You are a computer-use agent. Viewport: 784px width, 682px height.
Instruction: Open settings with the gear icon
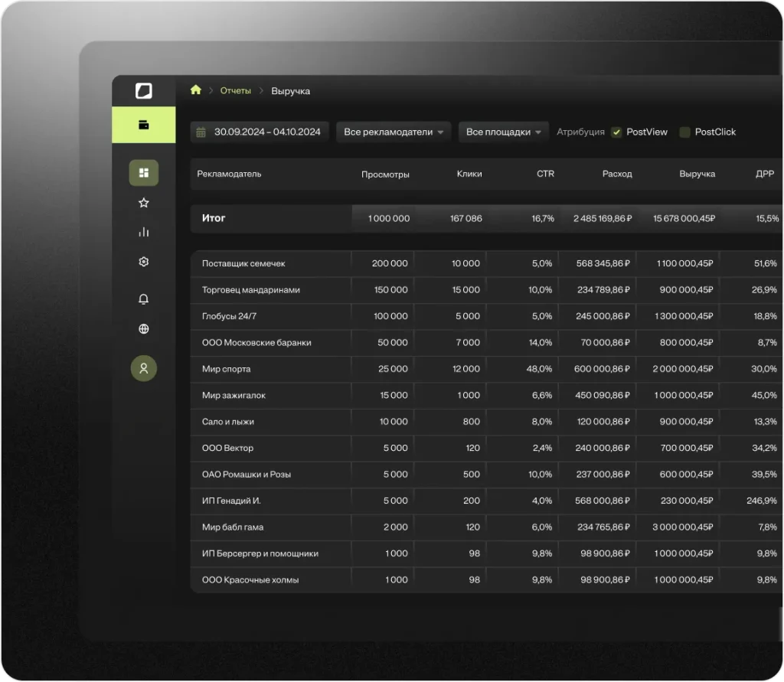(x=143, y=262)
